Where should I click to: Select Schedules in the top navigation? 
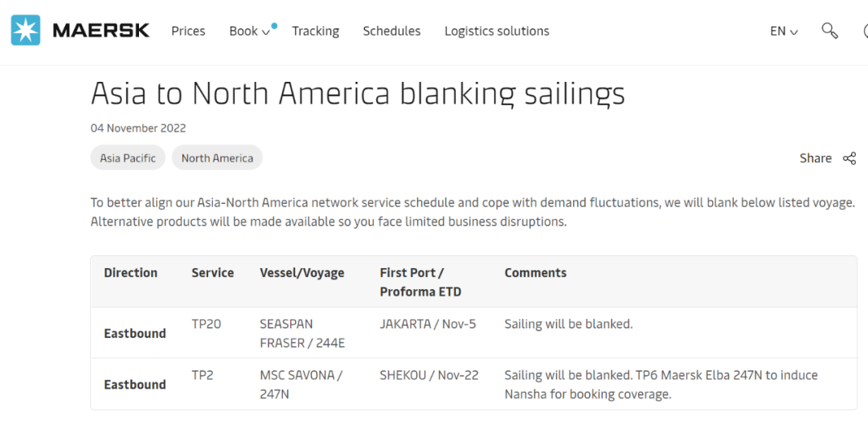pos(391,31)
